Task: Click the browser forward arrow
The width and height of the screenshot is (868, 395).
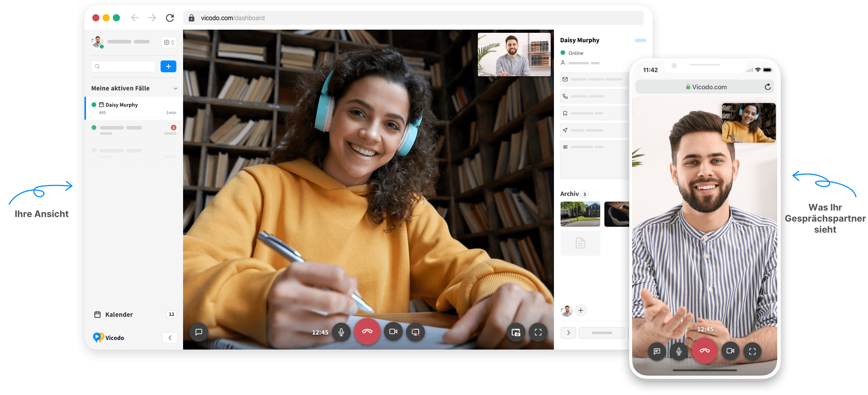Action: click(152, 18)
